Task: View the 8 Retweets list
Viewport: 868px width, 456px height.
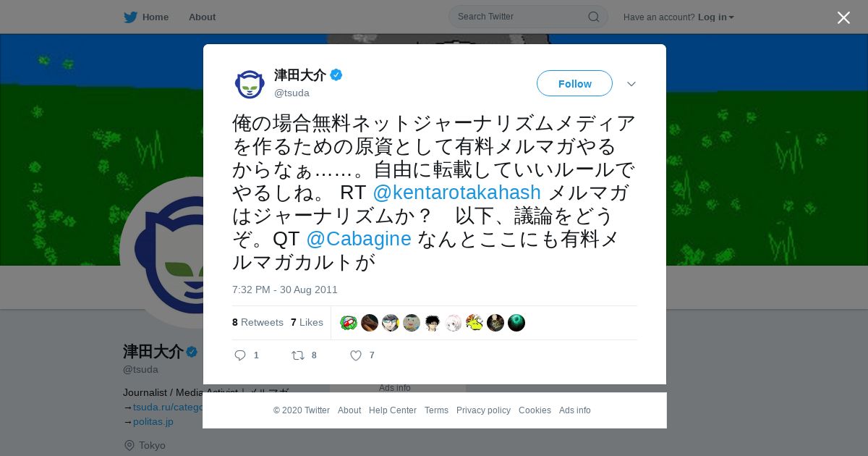Action: click(258, 322)
